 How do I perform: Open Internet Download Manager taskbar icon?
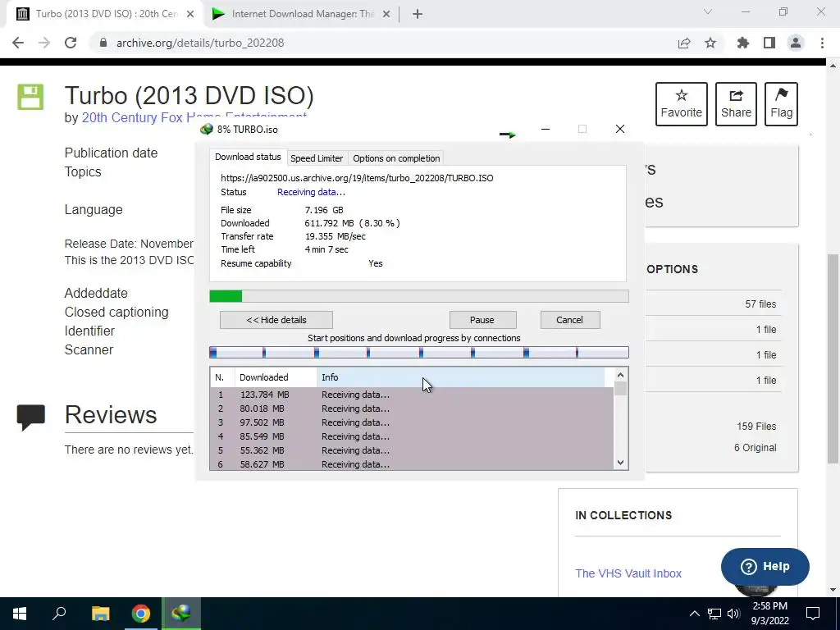point(181,614)
